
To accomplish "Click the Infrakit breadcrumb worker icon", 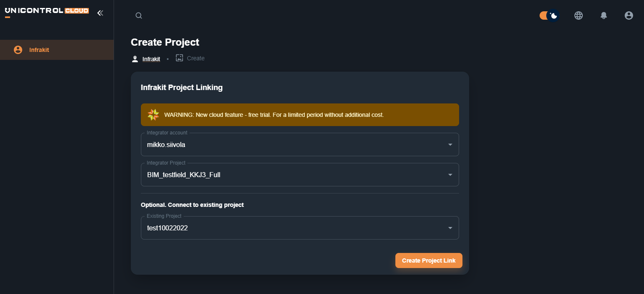I will point(135,59).
